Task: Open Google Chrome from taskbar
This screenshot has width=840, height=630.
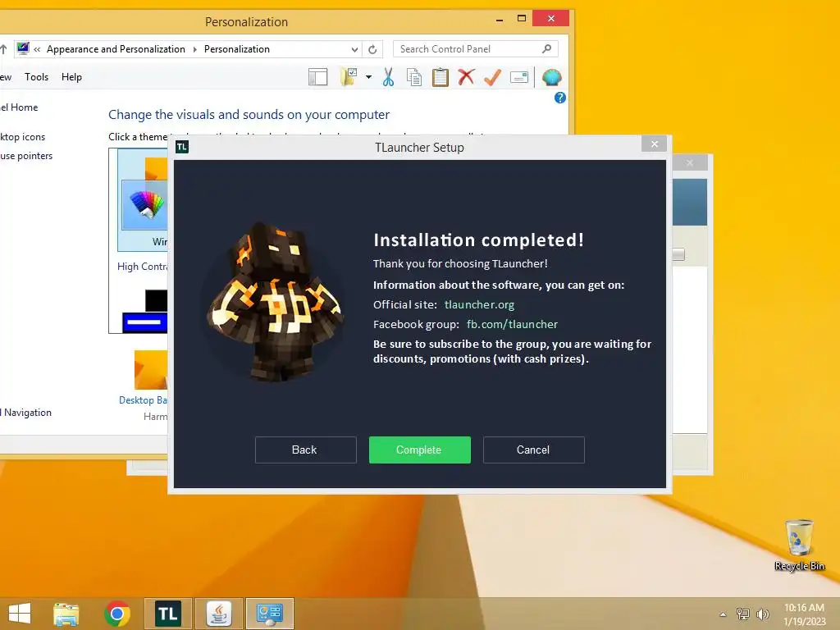Action: coord(116,614)
